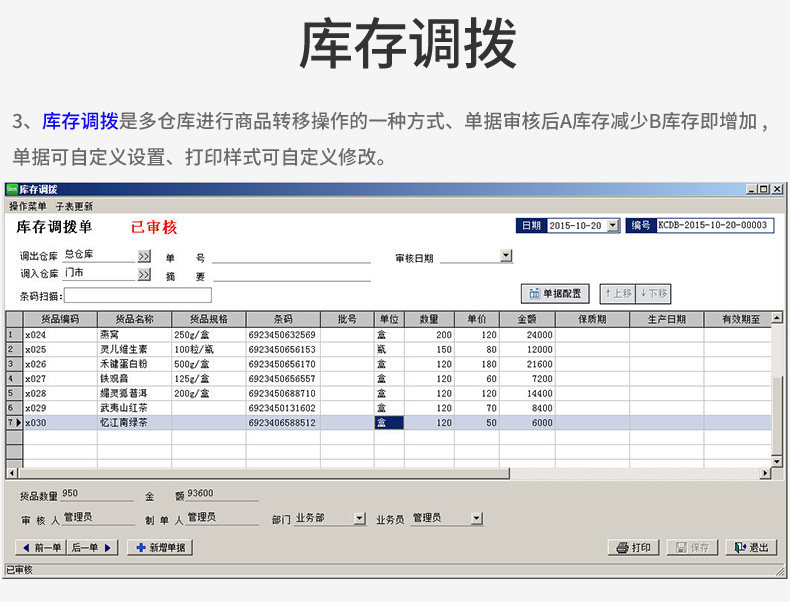This screenshot has width=790, height=602.
Task: Click the 新增单据 button
Action: 160,548
